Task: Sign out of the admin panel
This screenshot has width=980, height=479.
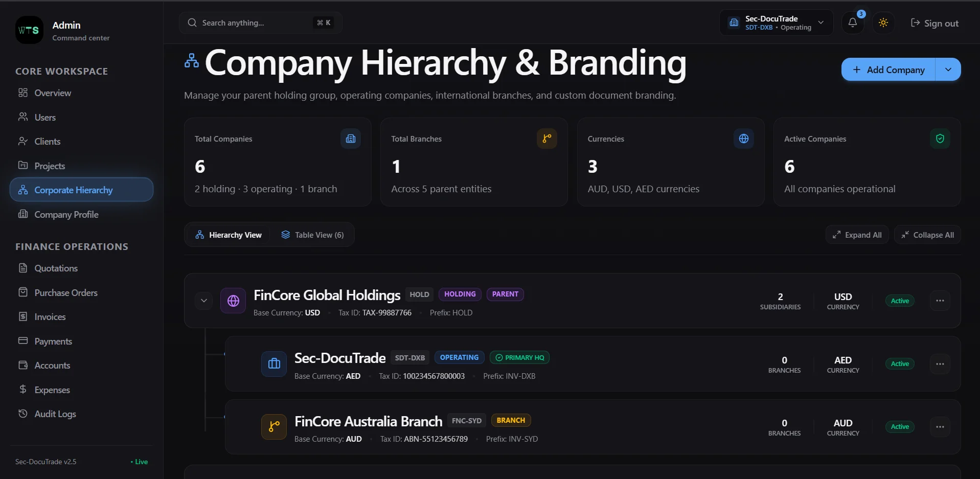Action: click(x=934, y=23)
